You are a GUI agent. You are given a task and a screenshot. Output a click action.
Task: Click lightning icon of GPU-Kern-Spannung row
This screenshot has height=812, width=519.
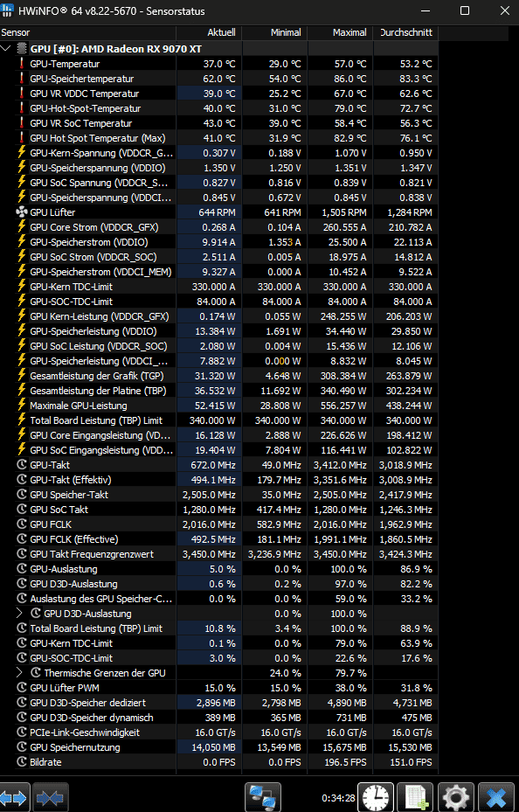pyautogui.click(x=22, y=153)
